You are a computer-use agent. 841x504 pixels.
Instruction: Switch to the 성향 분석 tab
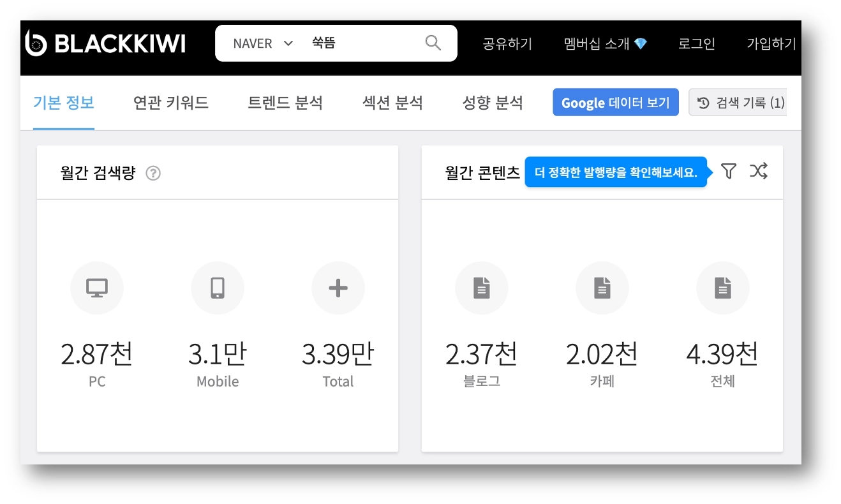click(494, 102)
